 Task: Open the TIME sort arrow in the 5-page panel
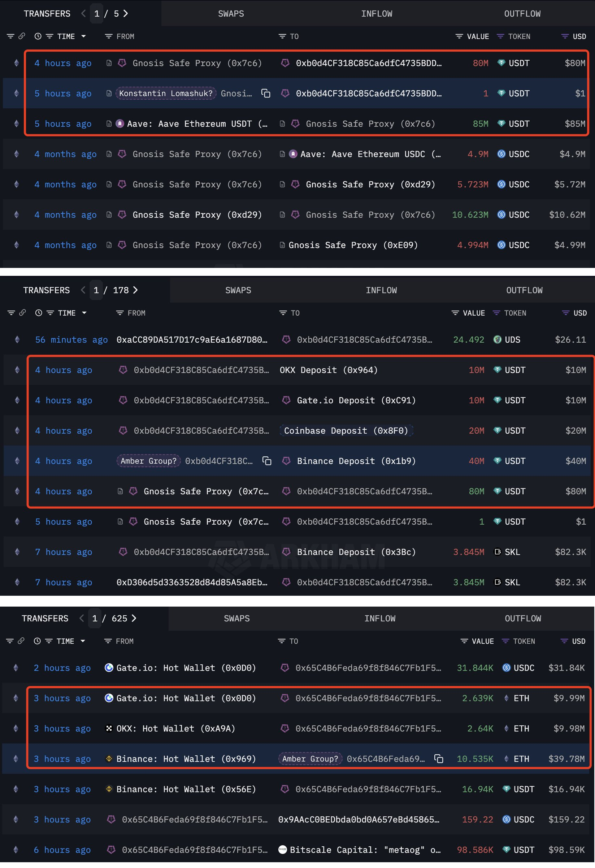pyautogui.click(x=84, y=36)
